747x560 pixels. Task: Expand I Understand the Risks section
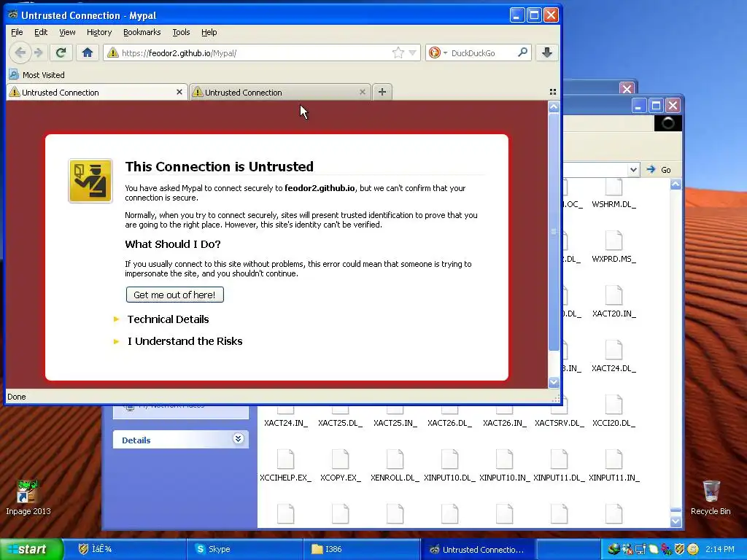[x=185, y=341]
